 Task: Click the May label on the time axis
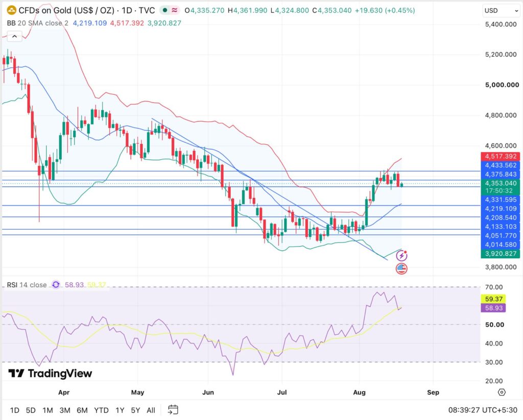[137, 392]
